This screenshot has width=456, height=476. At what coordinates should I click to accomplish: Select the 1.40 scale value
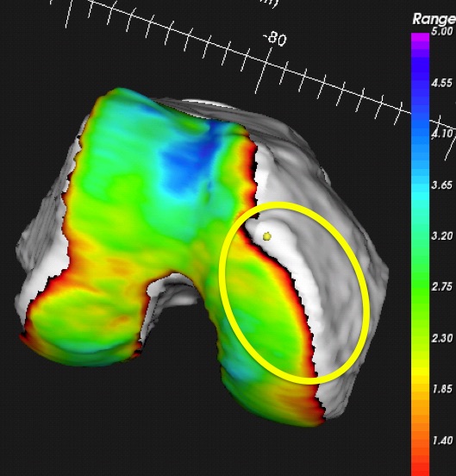tap(441, 440)
